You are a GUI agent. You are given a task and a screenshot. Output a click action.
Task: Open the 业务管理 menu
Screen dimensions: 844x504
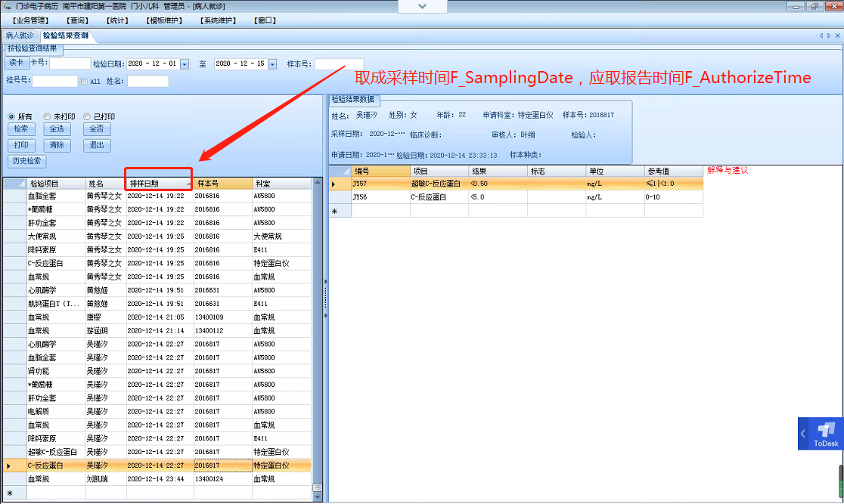(x=31, y=20)
